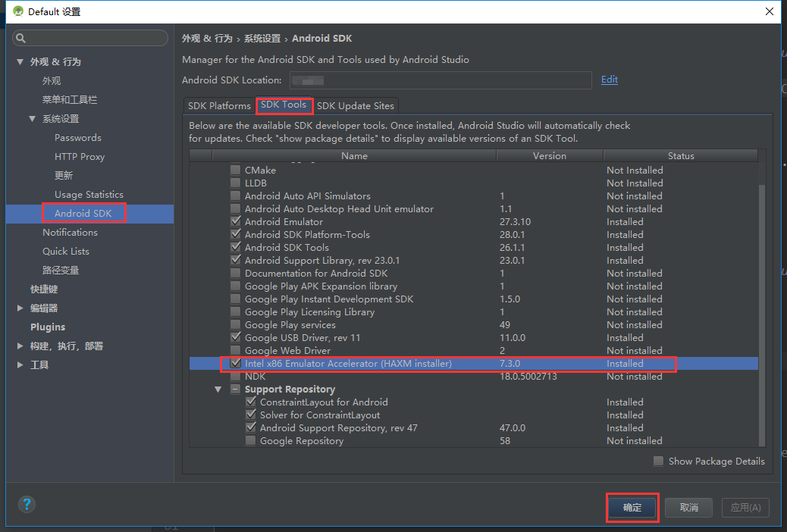Uncheck the Android Emulator checkbox

[x=235, y=221]
